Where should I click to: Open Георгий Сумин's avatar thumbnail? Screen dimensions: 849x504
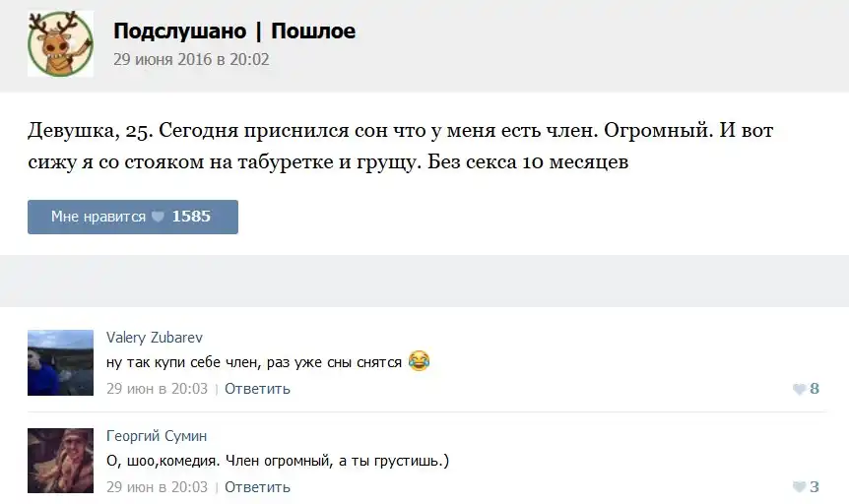60,461
